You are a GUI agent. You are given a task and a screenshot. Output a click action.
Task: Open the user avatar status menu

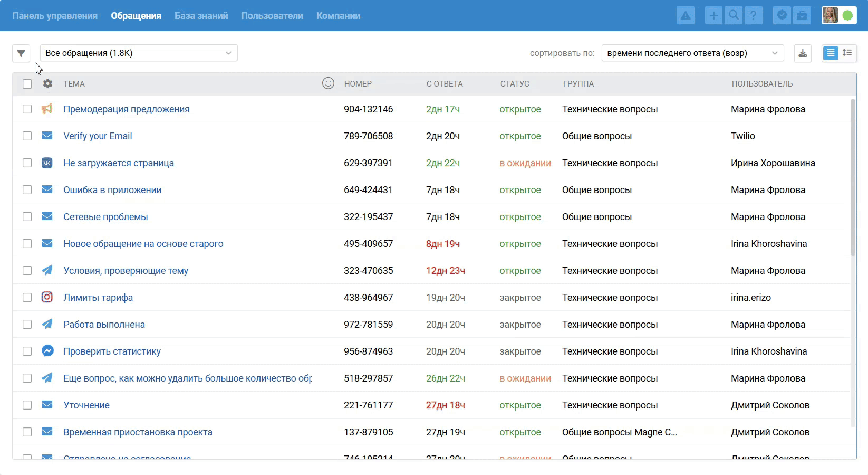[838, 16]
